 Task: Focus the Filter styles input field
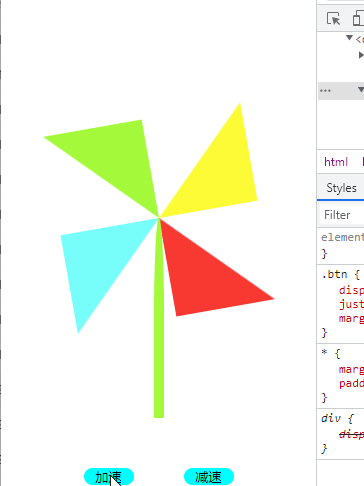[342, 215]
